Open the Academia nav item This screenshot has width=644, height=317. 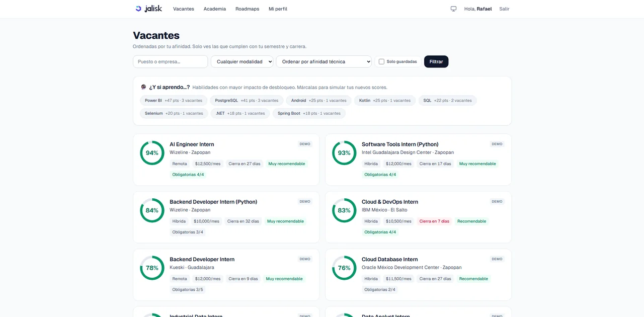pos(215,9)
